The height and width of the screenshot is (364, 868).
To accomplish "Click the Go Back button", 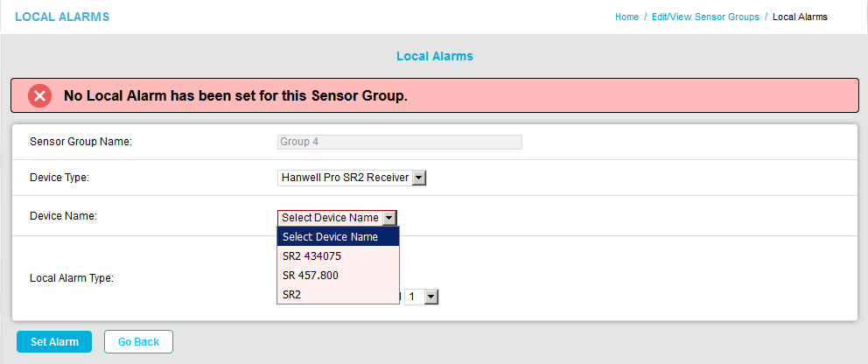I will (138, 342).
